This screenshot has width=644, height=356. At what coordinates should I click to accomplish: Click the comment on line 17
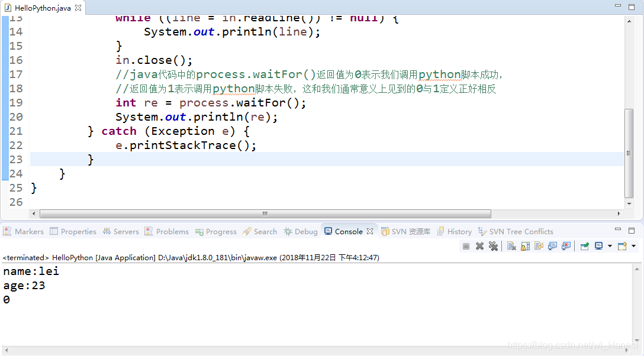tap(309, 75)
